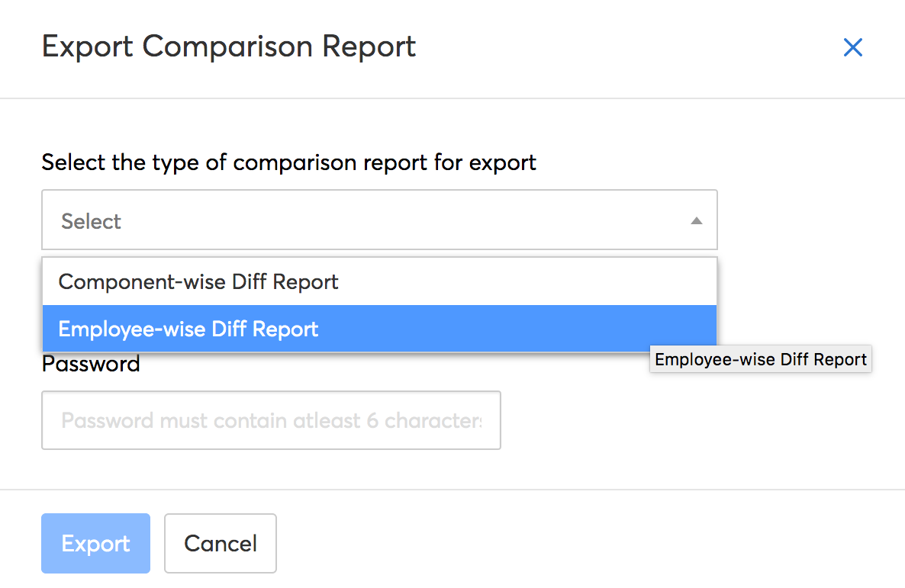The height and width of the screenshot is (588, 905).
Task: Open the comparison report type dropdown
Action: (x=379, y=220)
